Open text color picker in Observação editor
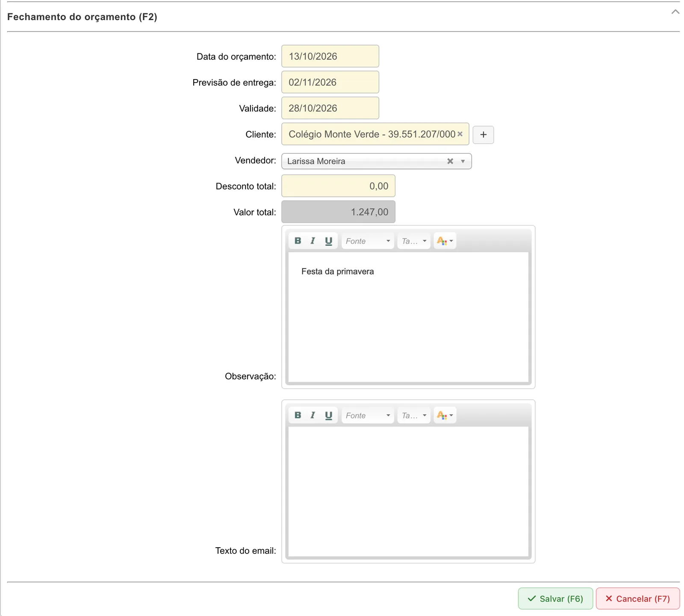 coord(445,241)
